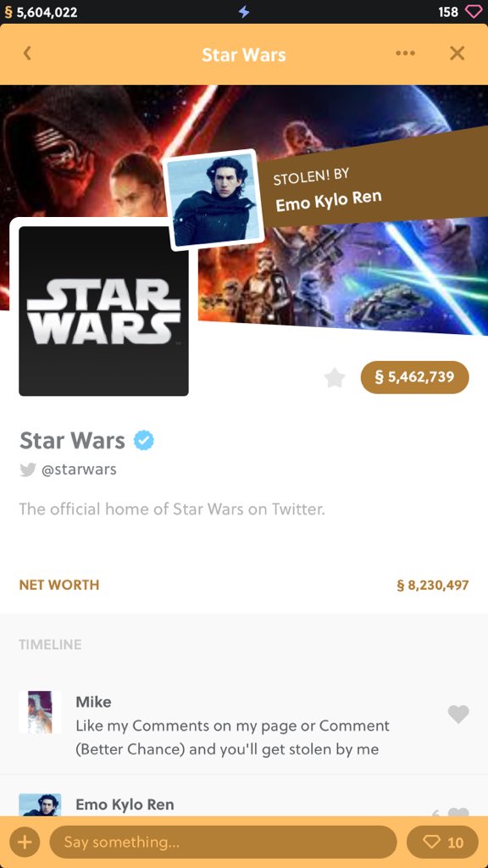Open Mike's profile picture

[x=40, y=712]
